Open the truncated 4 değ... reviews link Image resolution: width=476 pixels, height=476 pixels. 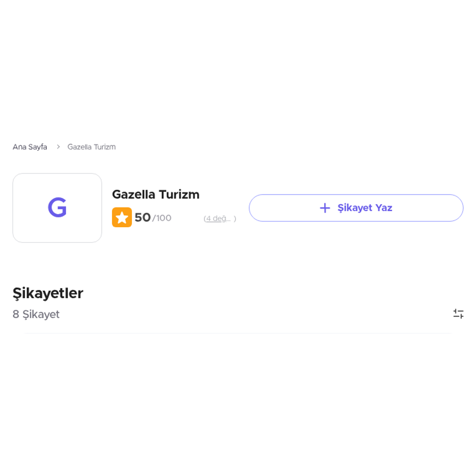[218, 219]
